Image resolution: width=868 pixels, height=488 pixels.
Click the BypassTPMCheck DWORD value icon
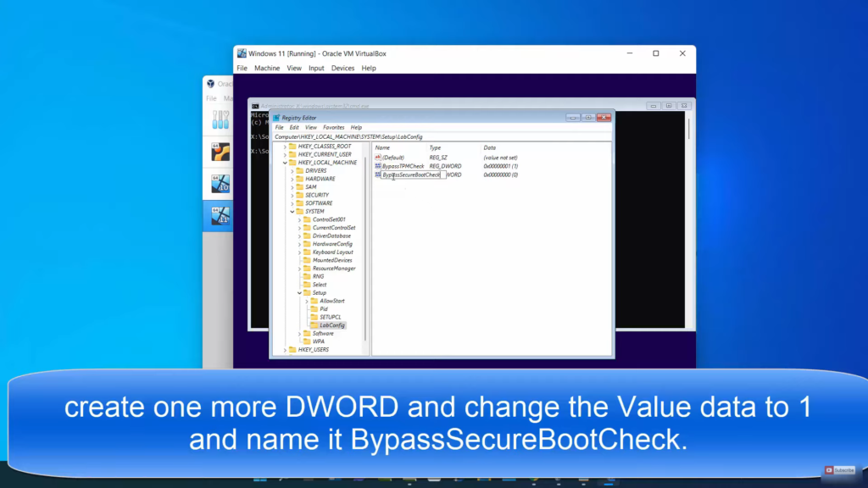378,166
